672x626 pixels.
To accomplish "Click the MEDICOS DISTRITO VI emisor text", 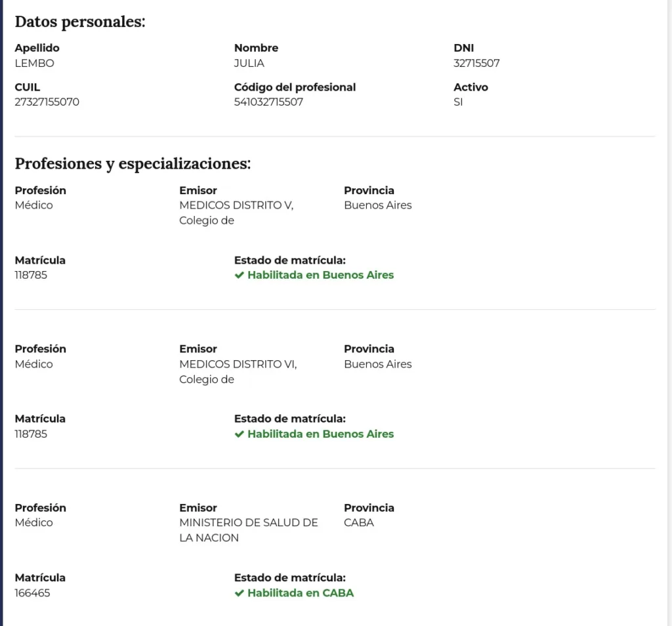I will tap(238, 371).
